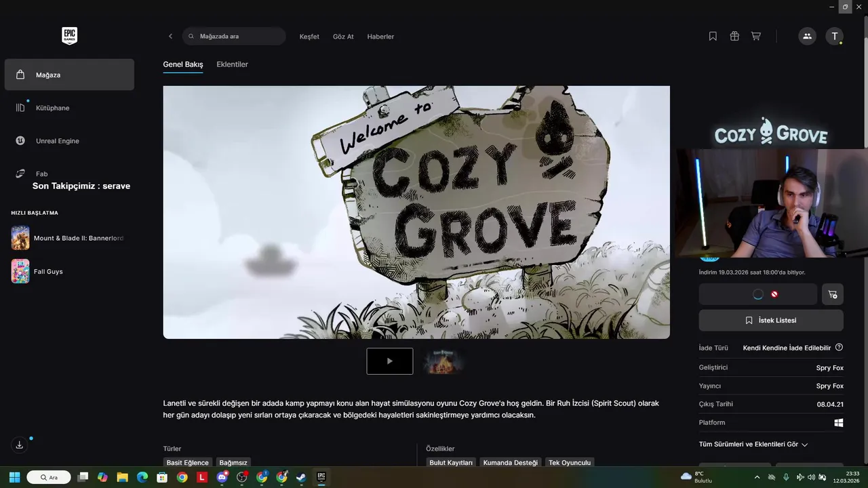Open OBS Studio from the taskbar
This screenshot has width=868, height=488.
pos(242,477)
